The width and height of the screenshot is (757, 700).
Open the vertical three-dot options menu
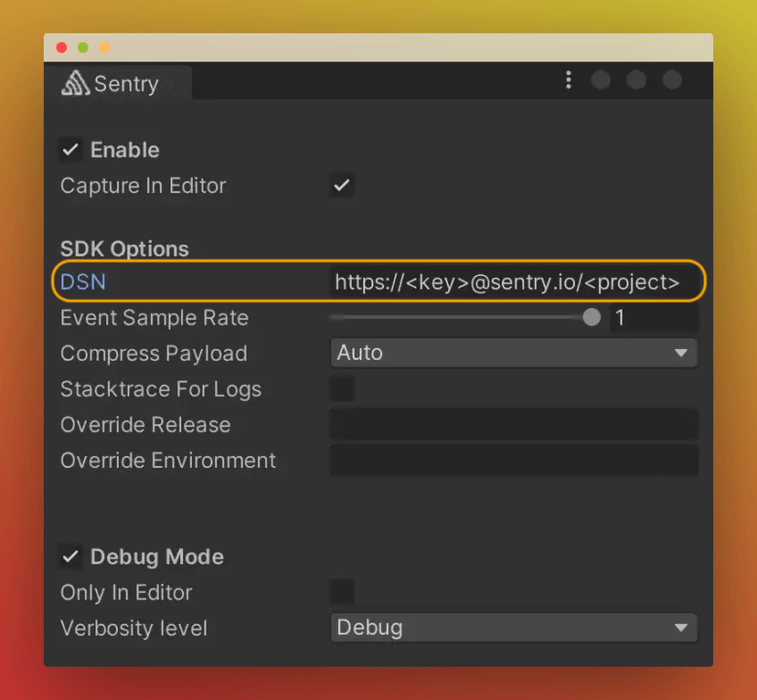pyautogui.click(x=569, y=80)
